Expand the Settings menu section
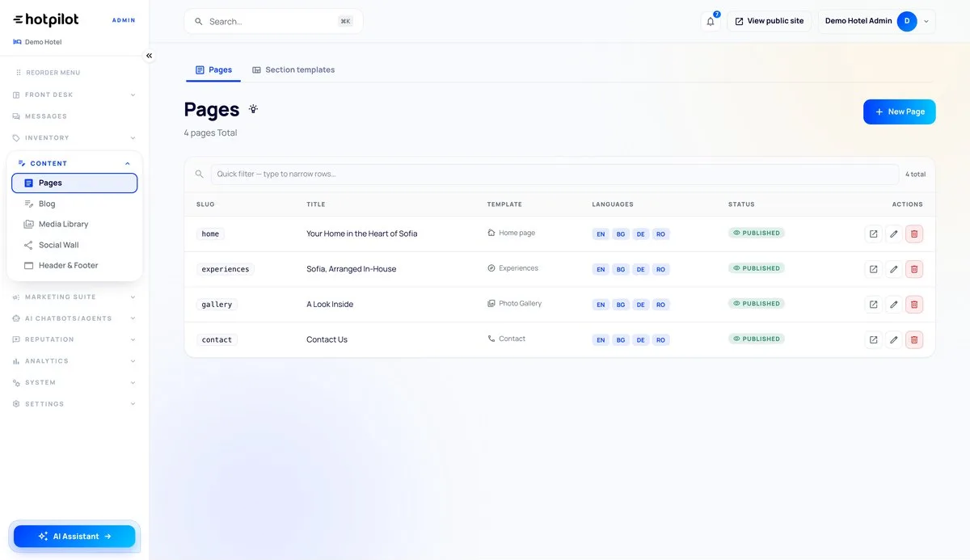 (74, 404)
